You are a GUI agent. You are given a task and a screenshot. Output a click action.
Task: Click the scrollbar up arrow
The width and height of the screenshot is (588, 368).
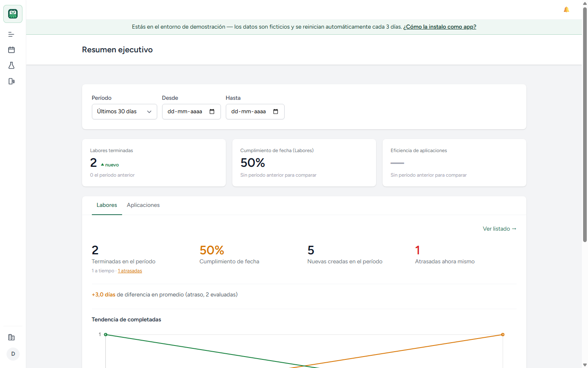(585, 3)
